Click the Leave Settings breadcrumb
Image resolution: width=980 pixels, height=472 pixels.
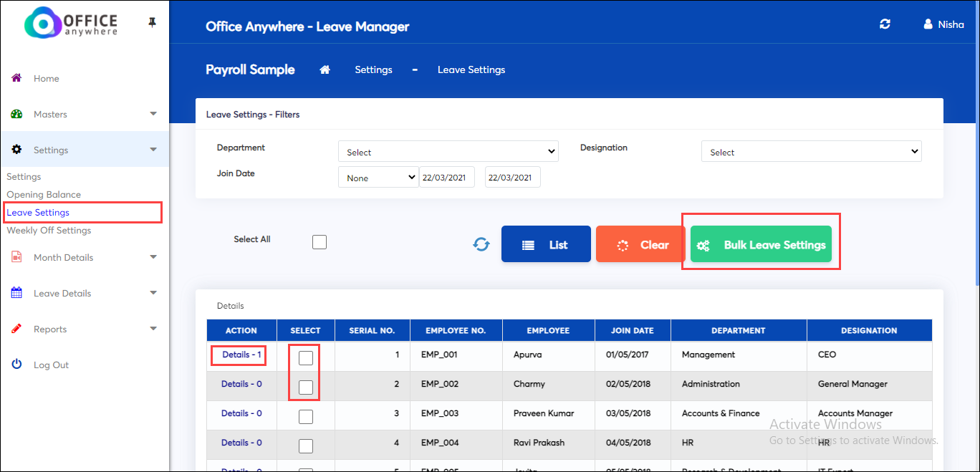click(471, 69)
